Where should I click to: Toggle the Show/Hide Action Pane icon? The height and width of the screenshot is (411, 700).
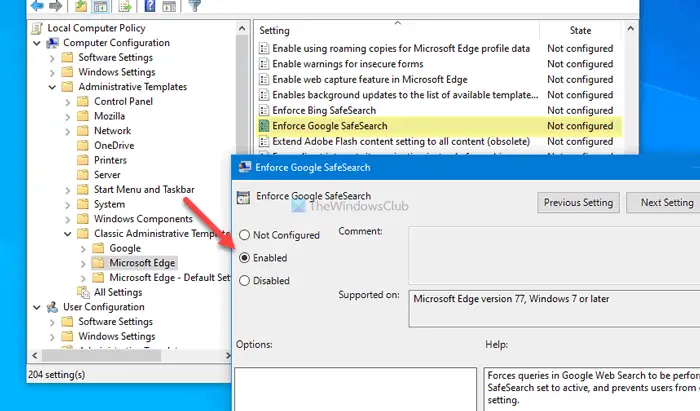pos(169,6)
